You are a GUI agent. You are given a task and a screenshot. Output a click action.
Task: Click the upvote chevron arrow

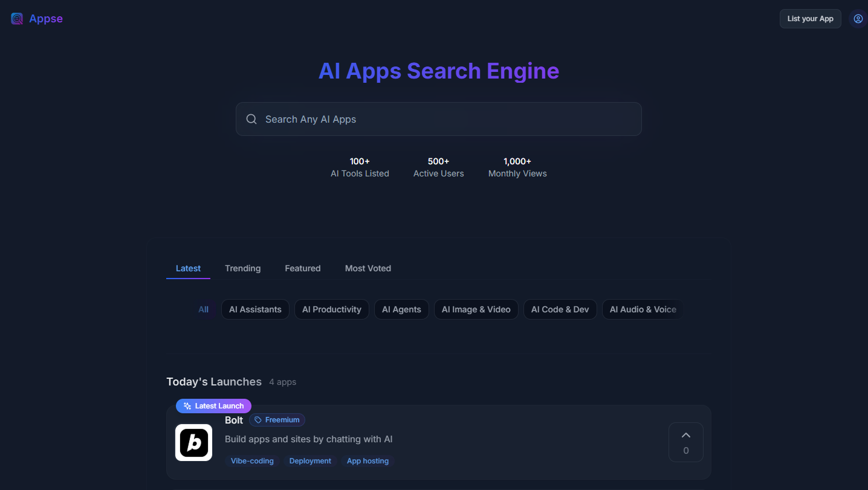685,434
